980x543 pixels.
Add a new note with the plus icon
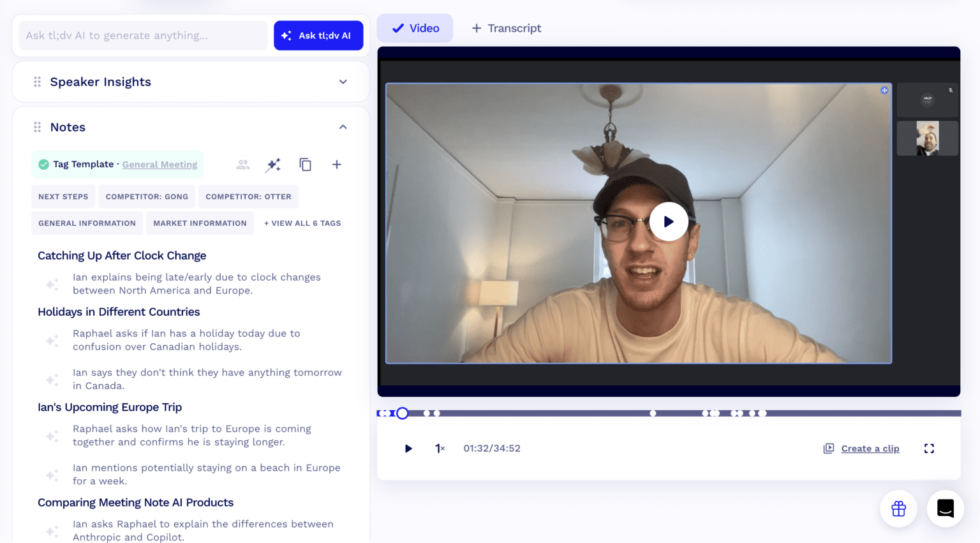tap(336, 164)
